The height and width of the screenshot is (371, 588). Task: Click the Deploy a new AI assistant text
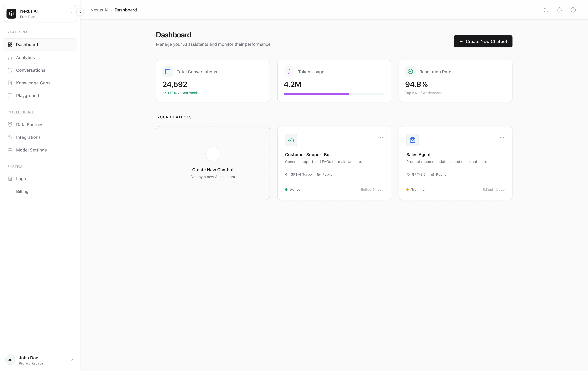pos(213,177)
